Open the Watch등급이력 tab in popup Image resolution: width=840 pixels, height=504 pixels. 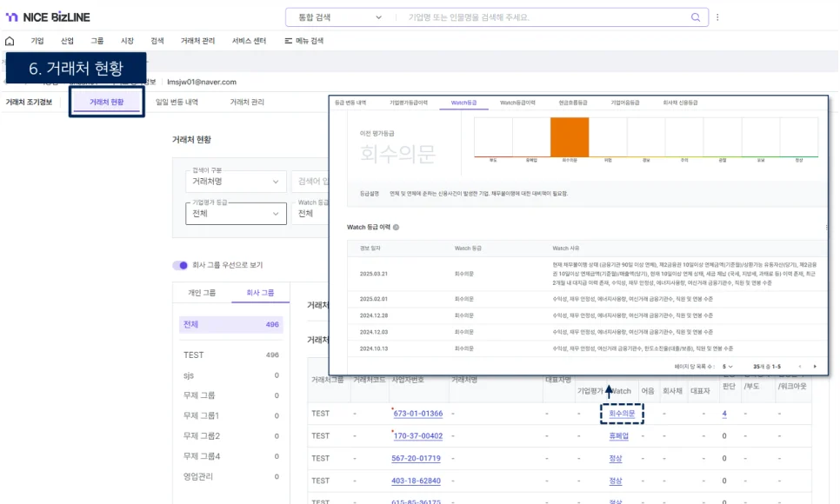(517, 103)
